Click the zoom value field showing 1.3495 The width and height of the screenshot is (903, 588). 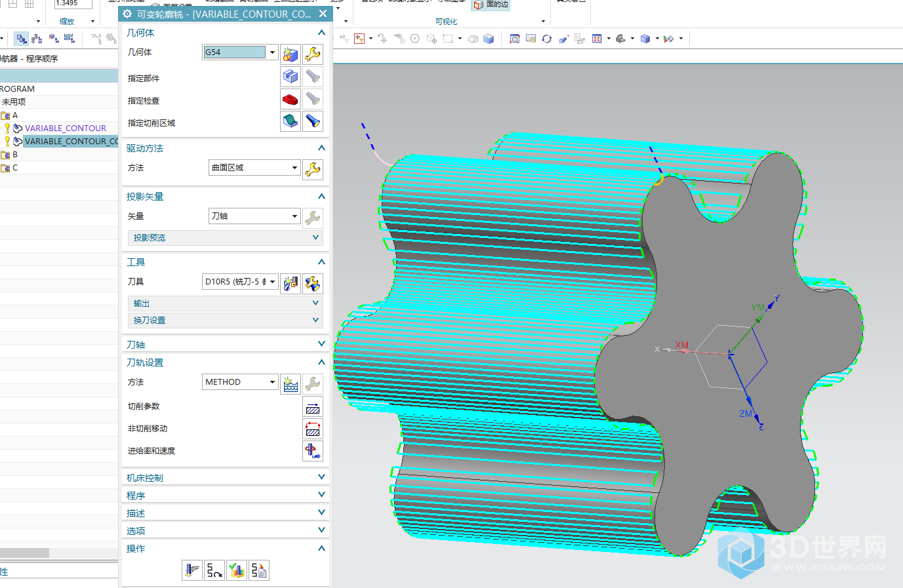[x=73, y=4]
